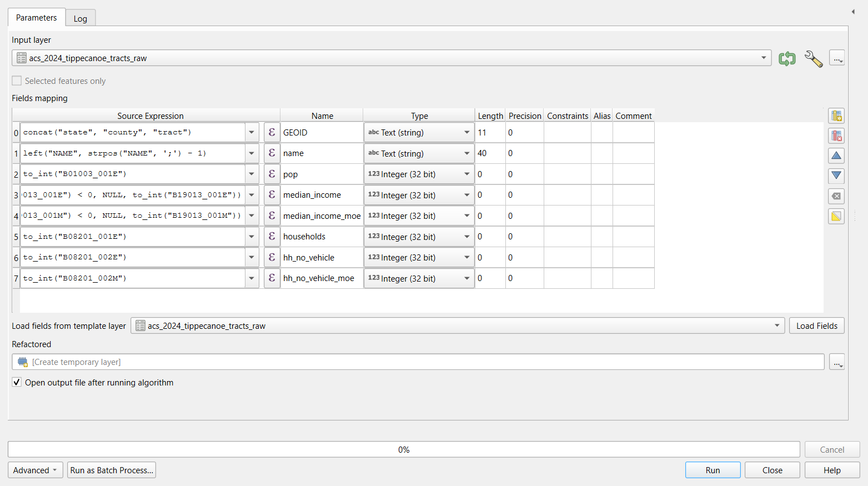The image size is (868, 486).
Task: Switch to the Log tab
Action: pyautogui.click(x=81, y=18)
